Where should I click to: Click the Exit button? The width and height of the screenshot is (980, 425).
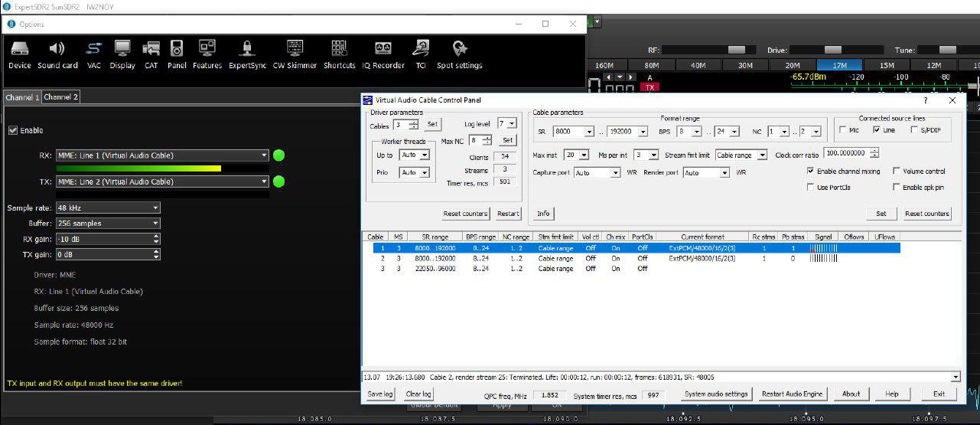tap(939, 394)
